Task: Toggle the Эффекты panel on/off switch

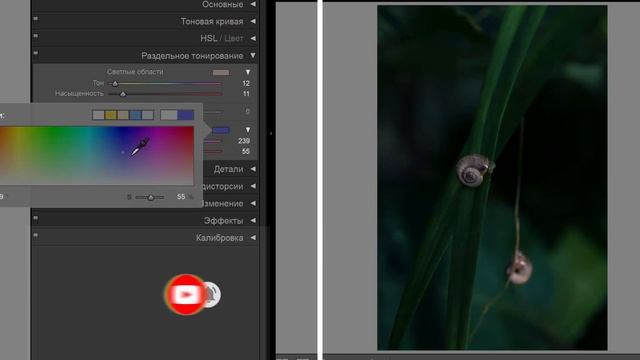Action: click(36, 218)
